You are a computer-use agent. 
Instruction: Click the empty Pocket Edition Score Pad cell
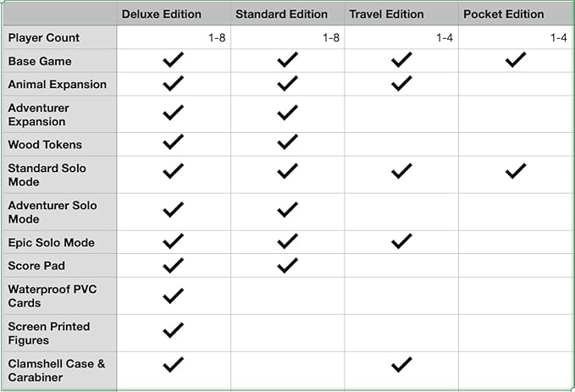[515, 265]
